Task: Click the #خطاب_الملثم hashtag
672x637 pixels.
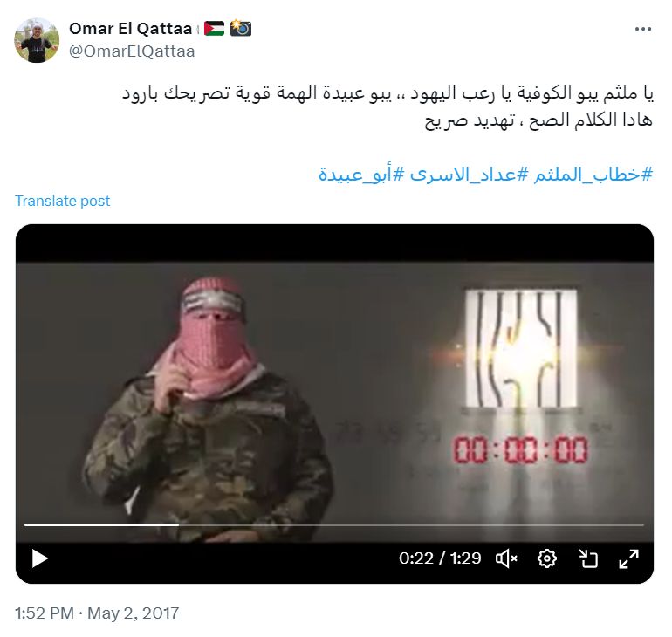Action: [593, 175]
